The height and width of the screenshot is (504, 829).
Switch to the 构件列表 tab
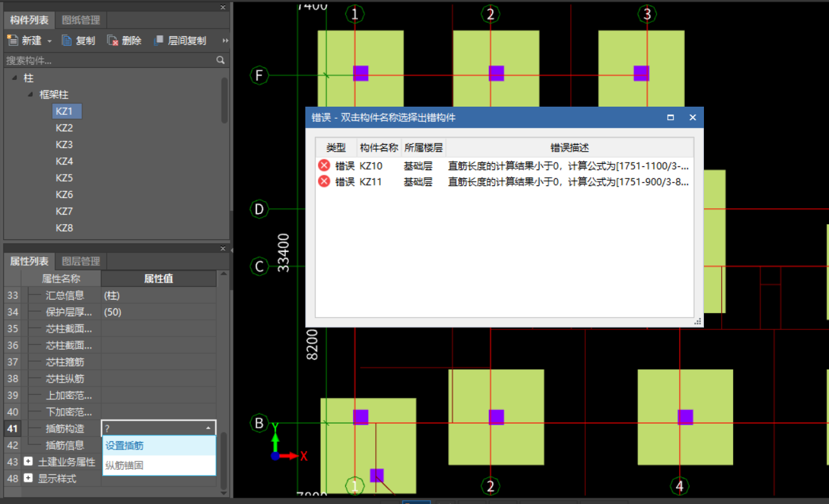tap(29, 20)
